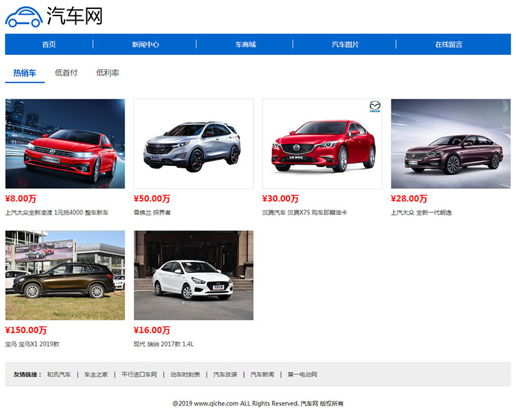Screen dimensions: 516x420
Task: Click the ¥150.00万 price
Action: tap(26, 330)
